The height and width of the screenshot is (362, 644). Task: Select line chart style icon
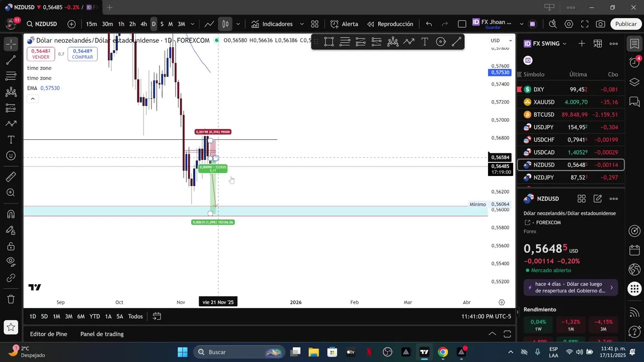coord(209,24)
